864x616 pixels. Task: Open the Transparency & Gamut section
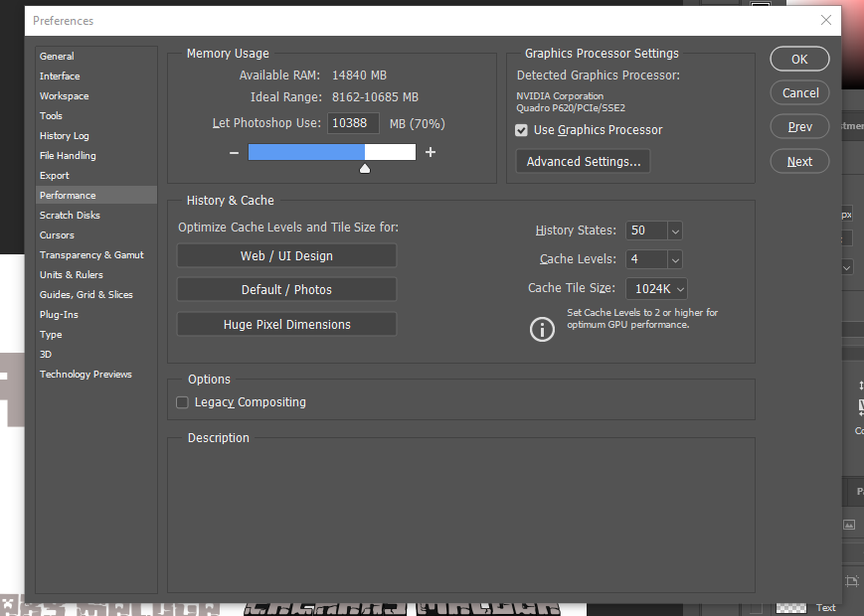click(x=91, y=254)
